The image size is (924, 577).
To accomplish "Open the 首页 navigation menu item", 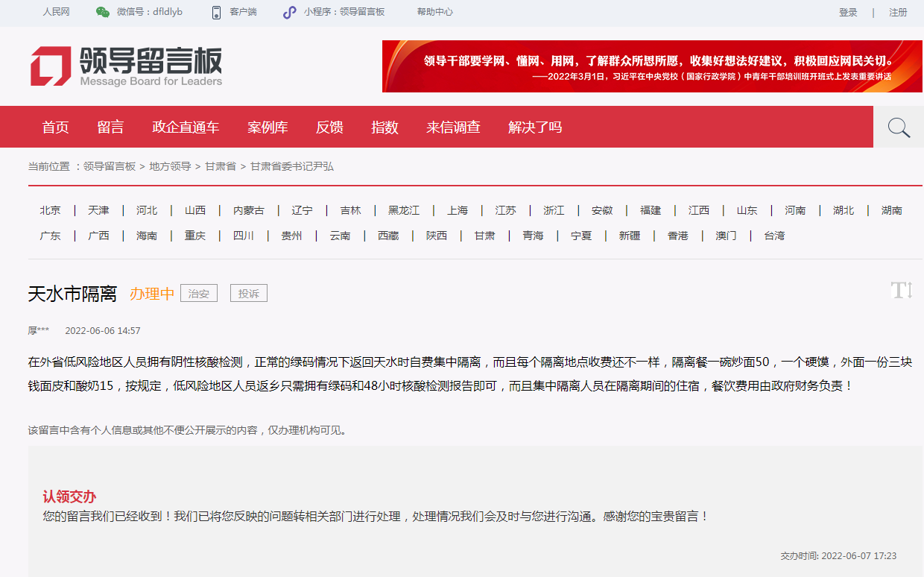I will pos(55,127).
